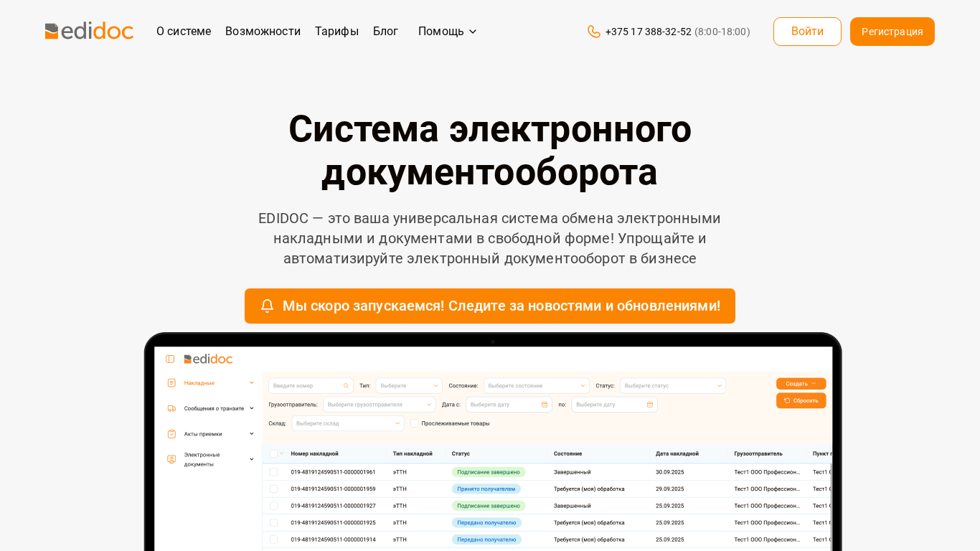Click Подписание завершено badge in row 0000001927
Viewport: 980px width, 551px height.
tap(489, 506)
